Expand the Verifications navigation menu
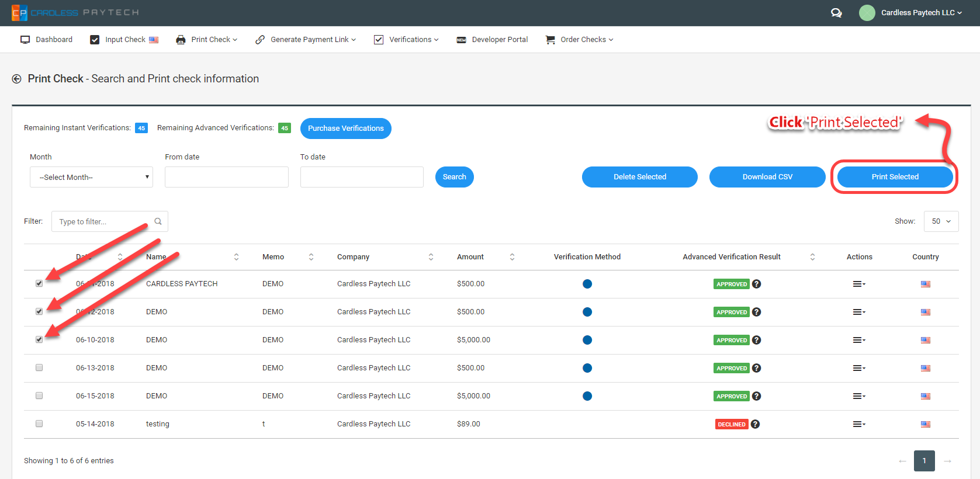The width and height of the screenshot is (980, 479). (406, 40)
